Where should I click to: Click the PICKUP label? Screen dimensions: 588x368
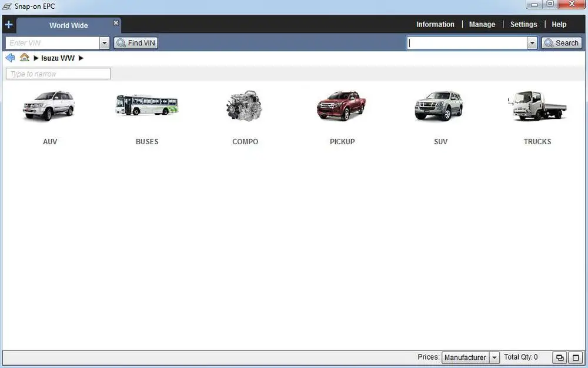click(342, 141)
